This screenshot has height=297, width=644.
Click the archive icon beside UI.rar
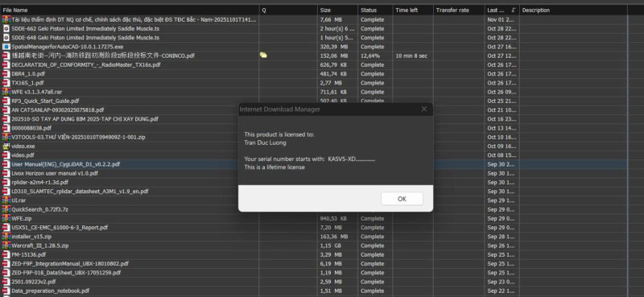pos(6,200)
